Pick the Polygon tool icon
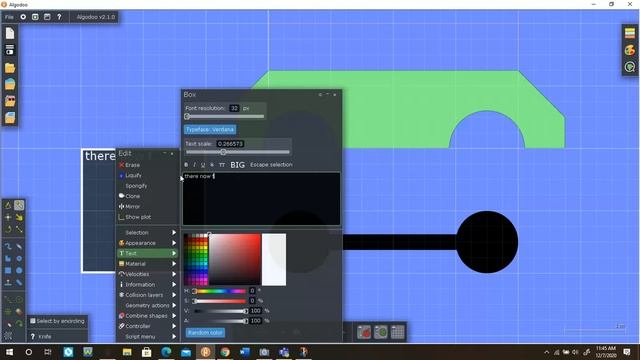The height and width of the screenshot is (360, 640). [8, 258]
